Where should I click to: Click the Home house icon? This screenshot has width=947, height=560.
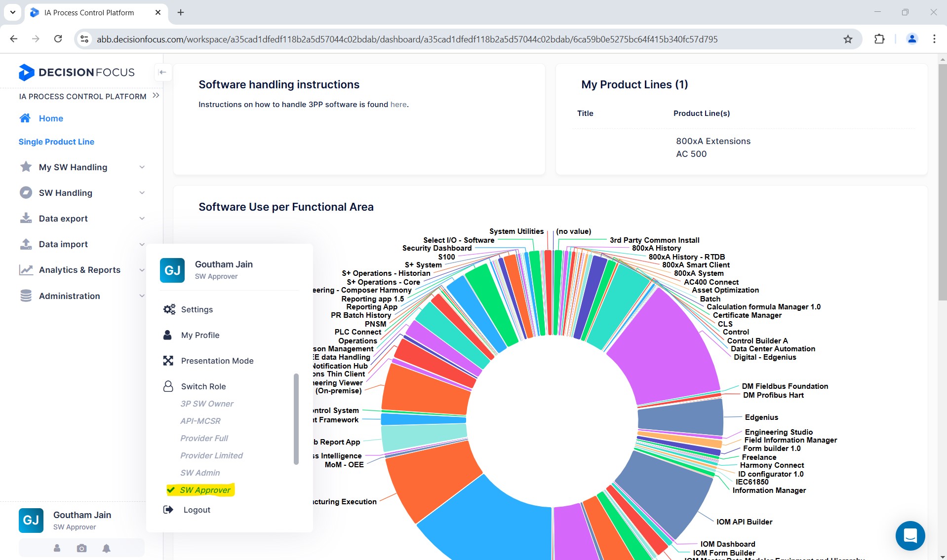25,118
